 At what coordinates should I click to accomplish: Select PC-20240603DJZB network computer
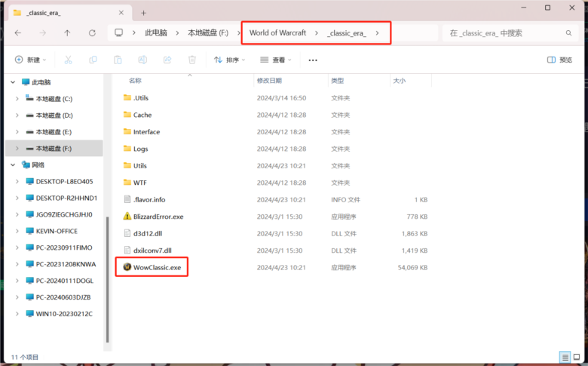(63, 297)
